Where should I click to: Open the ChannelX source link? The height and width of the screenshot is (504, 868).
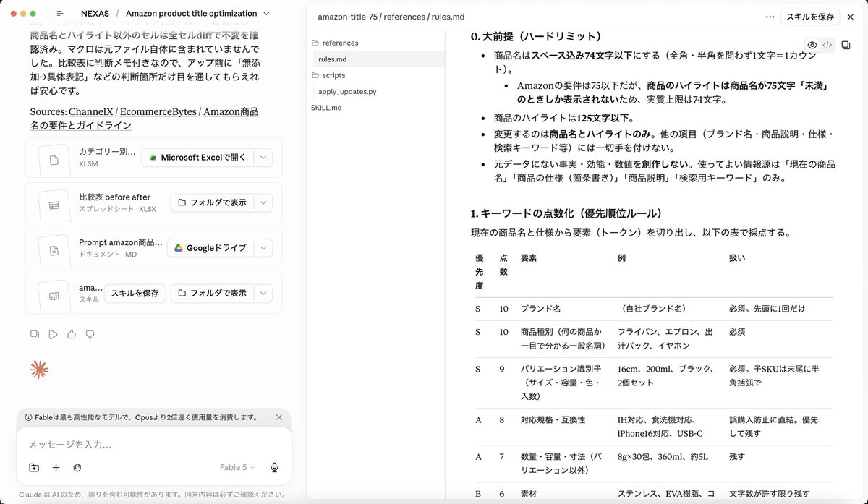click(x=92, y=112)
